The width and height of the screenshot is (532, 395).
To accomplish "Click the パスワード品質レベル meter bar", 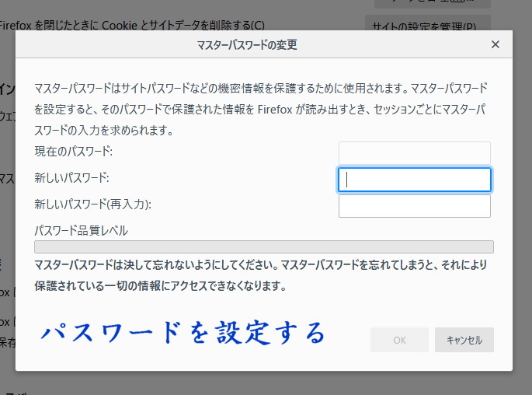I will 264,247.
